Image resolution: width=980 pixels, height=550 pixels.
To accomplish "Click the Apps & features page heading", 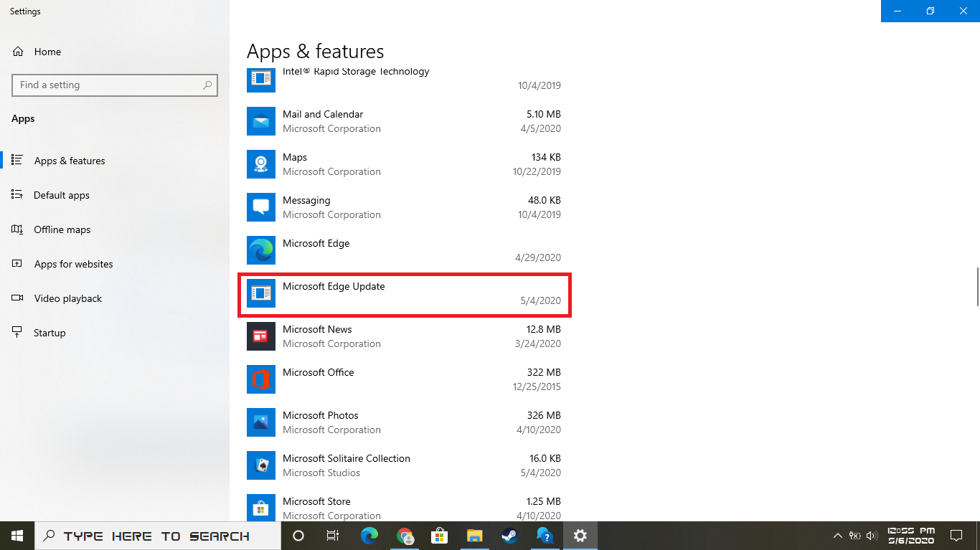I will click(x=315, y=52).
